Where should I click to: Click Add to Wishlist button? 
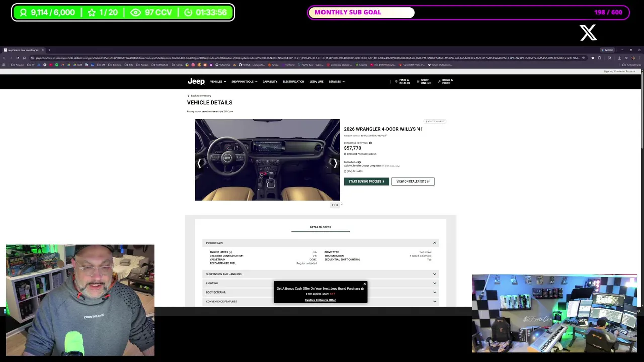(x=435, y=121)
